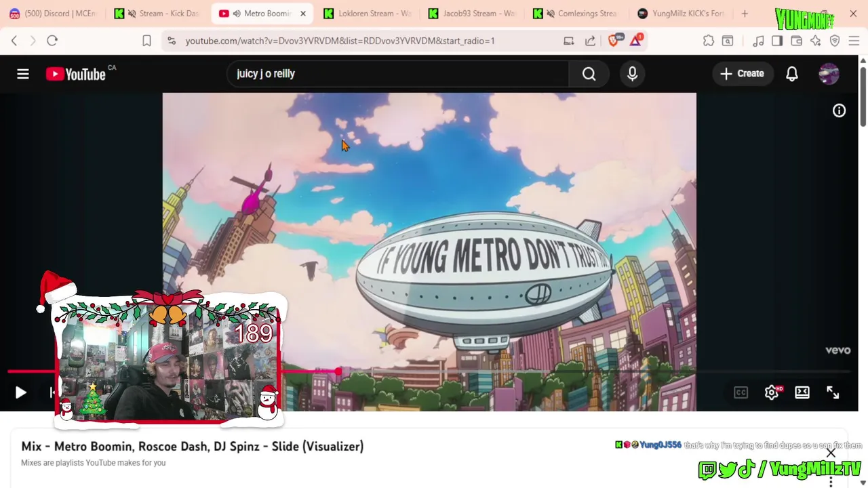
Task: Exit full-window player view
Action: coord(833,392)
